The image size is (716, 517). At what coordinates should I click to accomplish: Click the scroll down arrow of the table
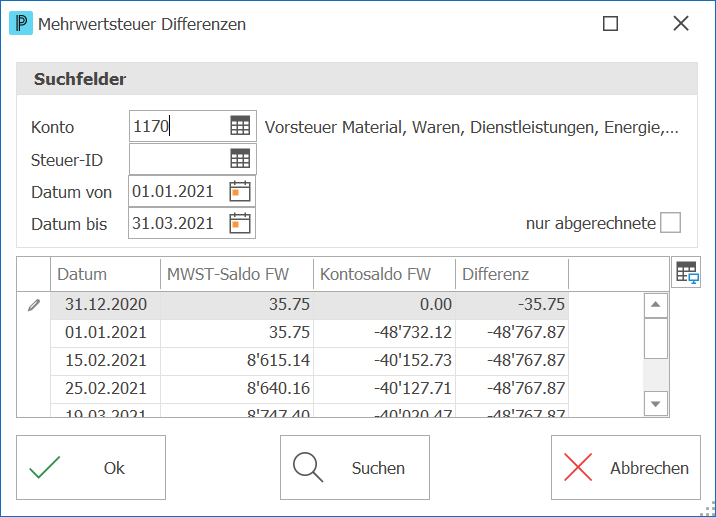click(x=656, y=404)
